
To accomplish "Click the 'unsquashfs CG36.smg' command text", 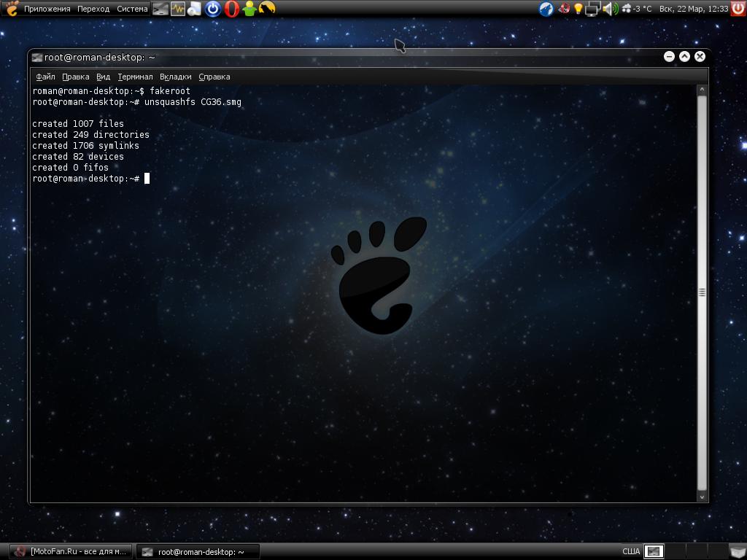I will tap(193, 102).
